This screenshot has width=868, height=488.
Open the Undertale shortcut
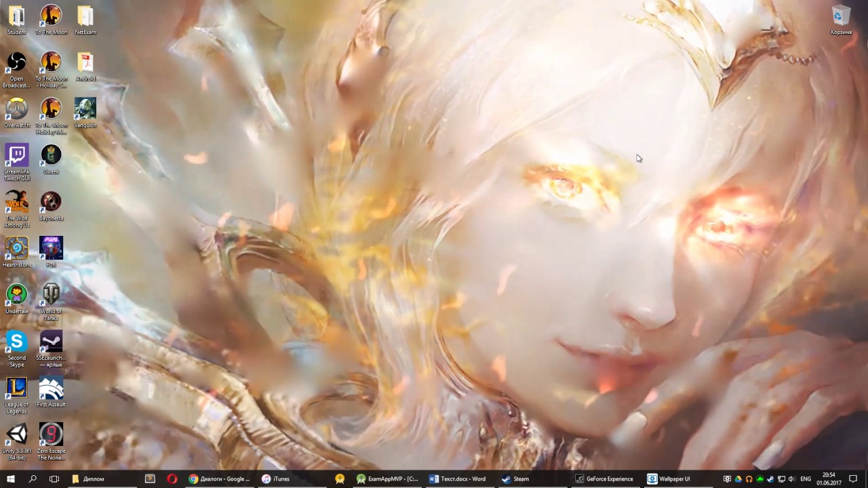click(16, 293)
